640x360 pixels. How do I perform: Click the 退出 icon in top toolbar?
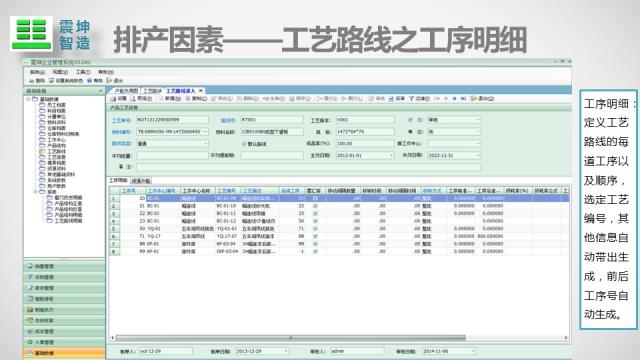pos(109,81)
